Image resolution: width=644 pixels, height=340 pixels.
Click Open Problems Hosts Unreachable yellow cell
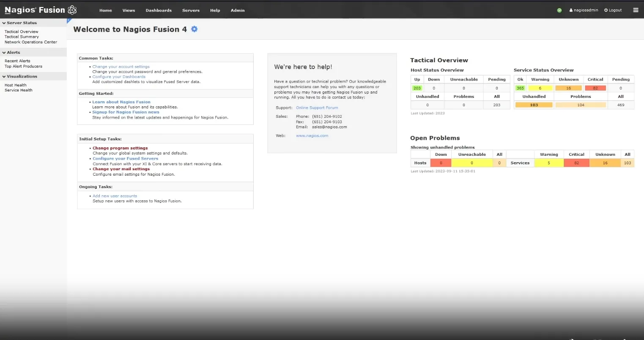tap(472, 163)
